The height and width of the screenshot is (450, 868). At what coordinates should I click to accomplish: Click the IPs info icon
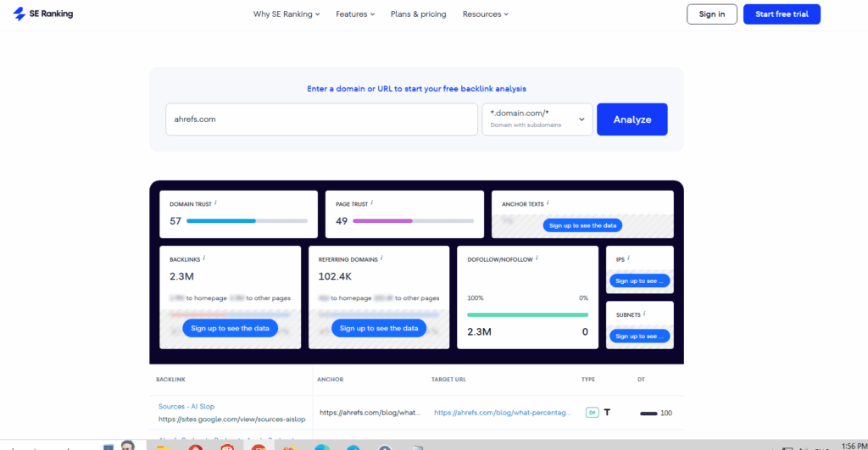[x=628, y=258]
